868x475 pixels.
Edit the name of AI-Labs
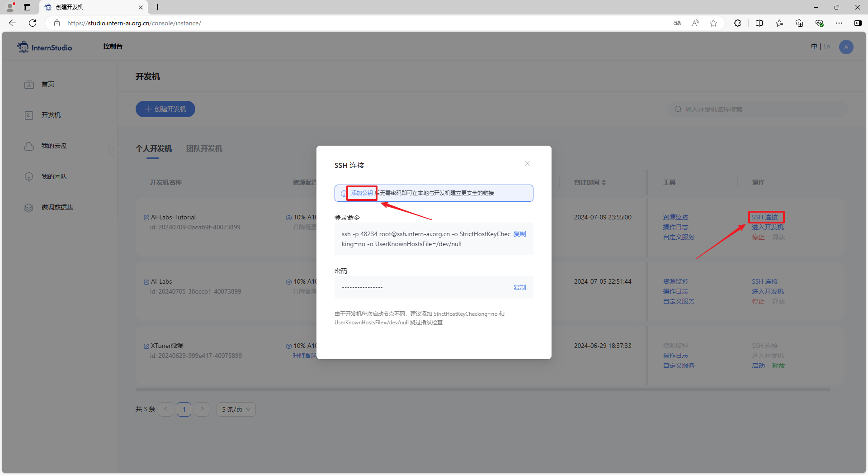tap(146, 282)
